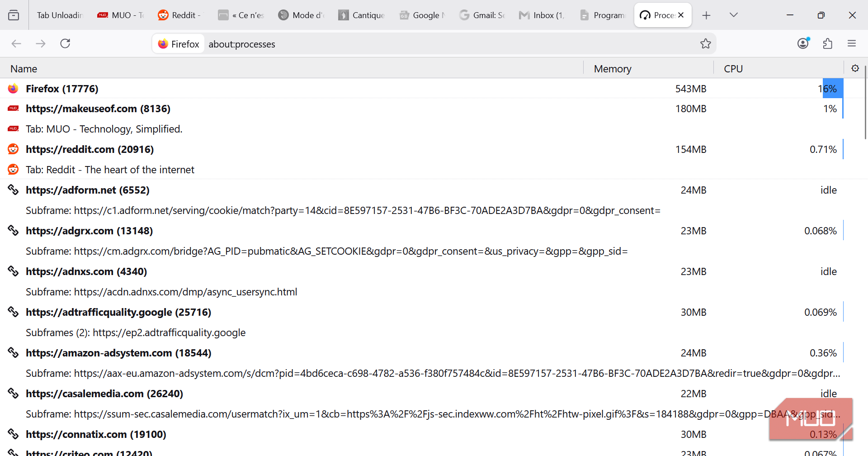Click the Firefox logo in the Firefox (17776) row
The height and width of the screenshot is (456, 868).
click(13, 88)
